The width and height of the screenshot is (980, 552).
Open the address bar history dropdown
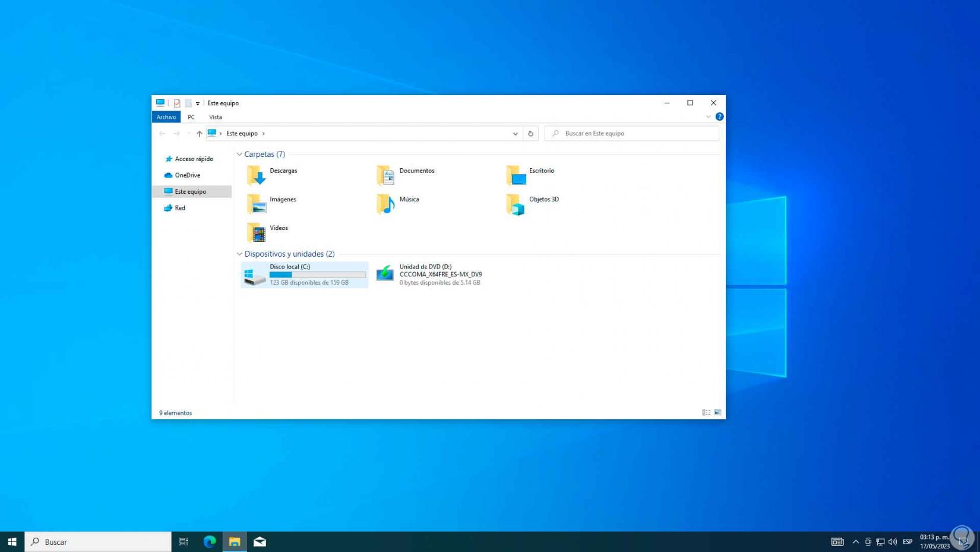click(x=515, y=134)
